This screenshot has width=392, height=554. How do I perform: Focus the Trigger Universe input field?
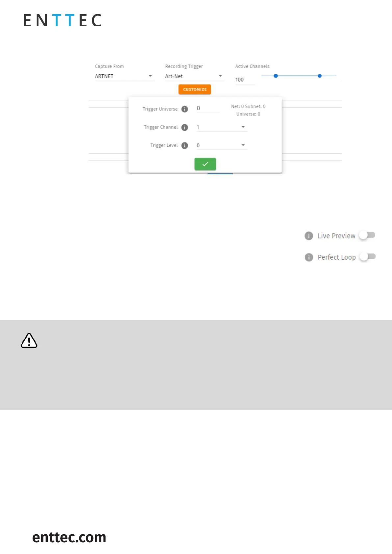click(x=208, y=108)
